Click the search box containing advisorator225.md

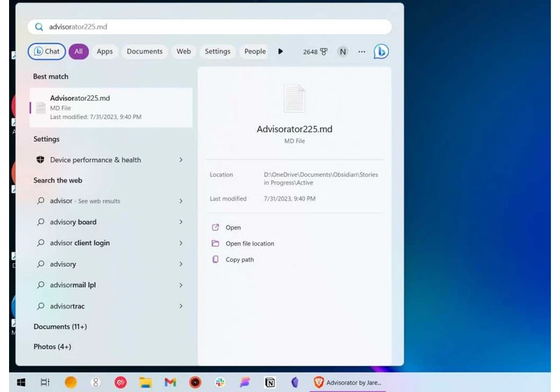(x=209, y=27)
